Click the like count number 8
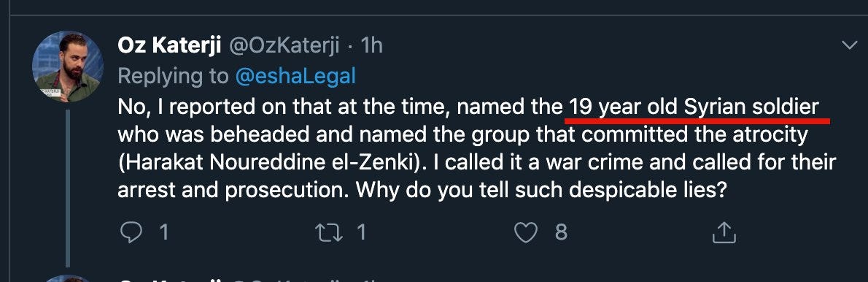 (x=561, y=233)
